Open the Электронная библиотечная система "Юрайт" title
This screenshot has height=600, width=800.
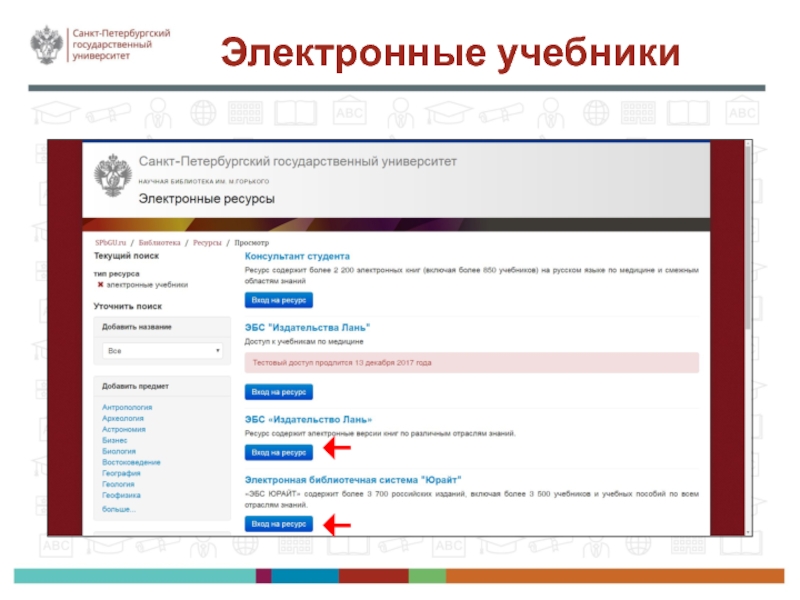coord(353,480)
